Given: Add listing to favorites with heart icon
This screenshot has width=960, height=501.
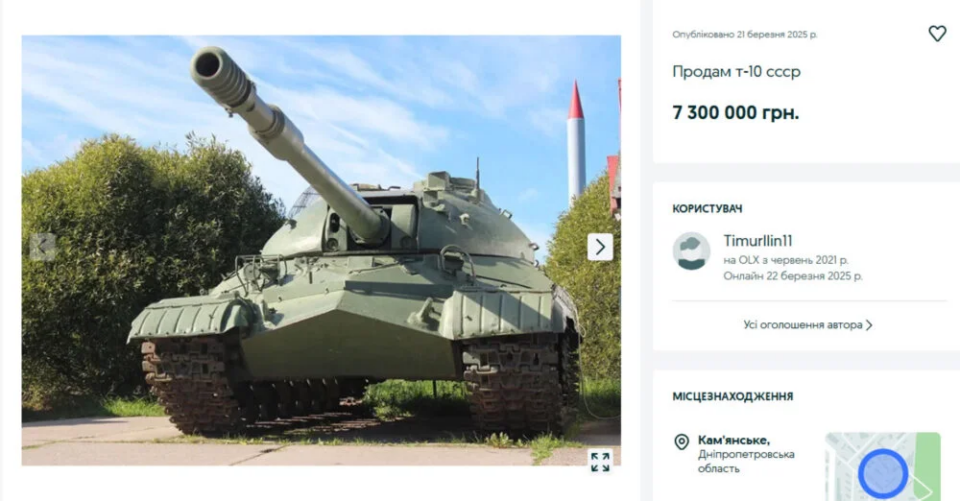Looking at the screenshot, I should 937,34.
